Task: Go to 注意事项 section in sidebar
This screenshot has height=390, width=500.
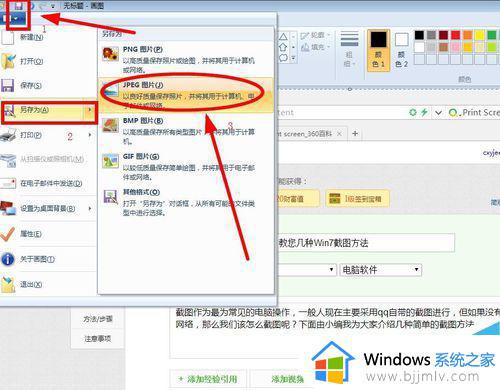Action: click(98, 339)
